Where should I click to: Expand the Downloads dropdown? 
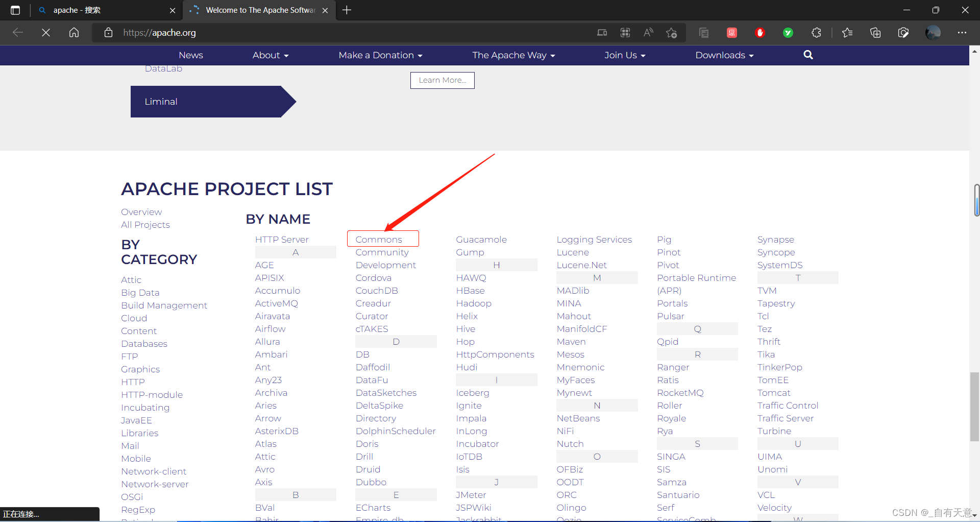click(x=724, y=55)
